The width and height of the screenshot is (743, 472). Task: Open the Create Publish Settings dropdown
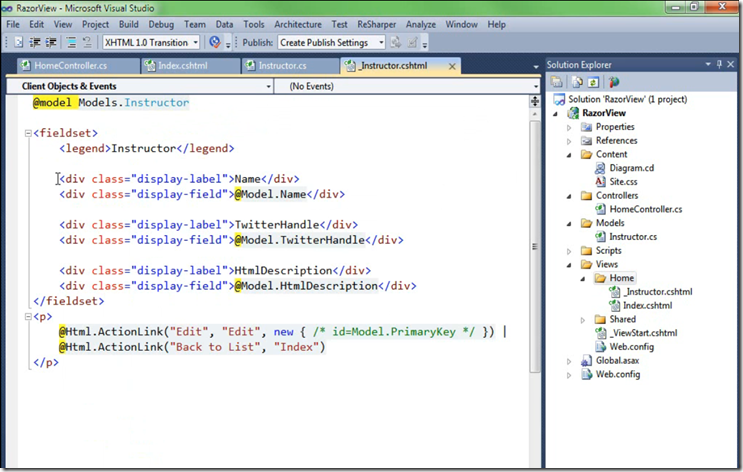coord(381,42)
